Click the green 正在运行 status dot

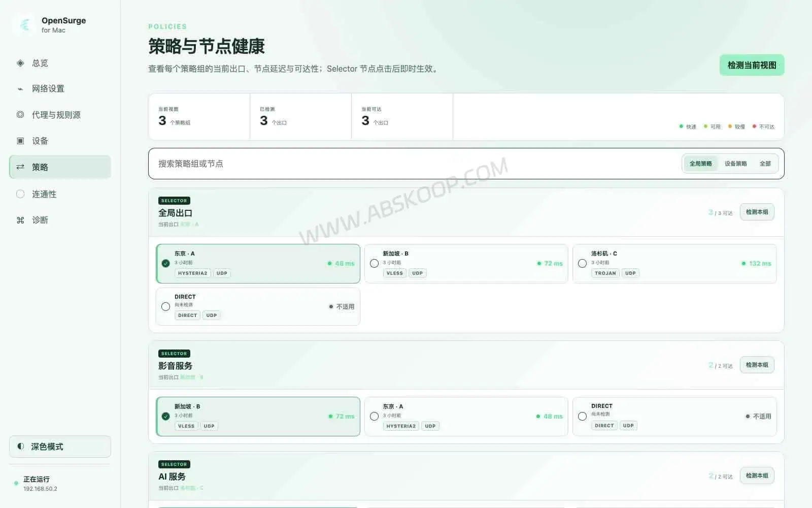coord(16,483)
